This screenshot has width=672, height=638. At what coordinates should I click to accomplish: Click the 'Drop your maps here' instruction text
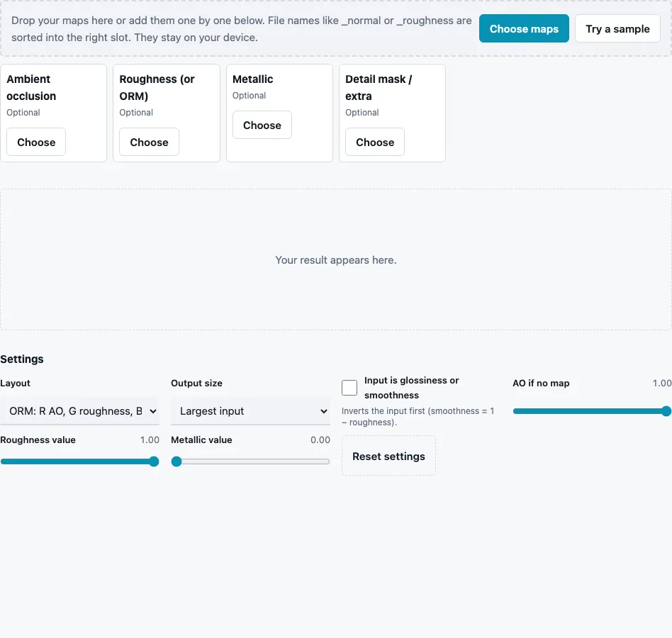[241, 28]
